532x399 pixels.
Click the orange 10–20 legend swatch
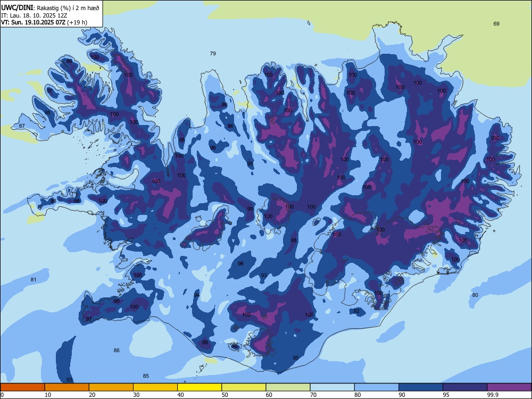point(67,387)
